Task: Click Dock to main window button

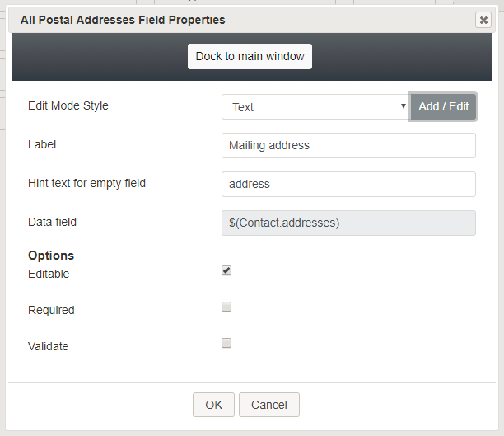Action: click(x=250, y=56)
